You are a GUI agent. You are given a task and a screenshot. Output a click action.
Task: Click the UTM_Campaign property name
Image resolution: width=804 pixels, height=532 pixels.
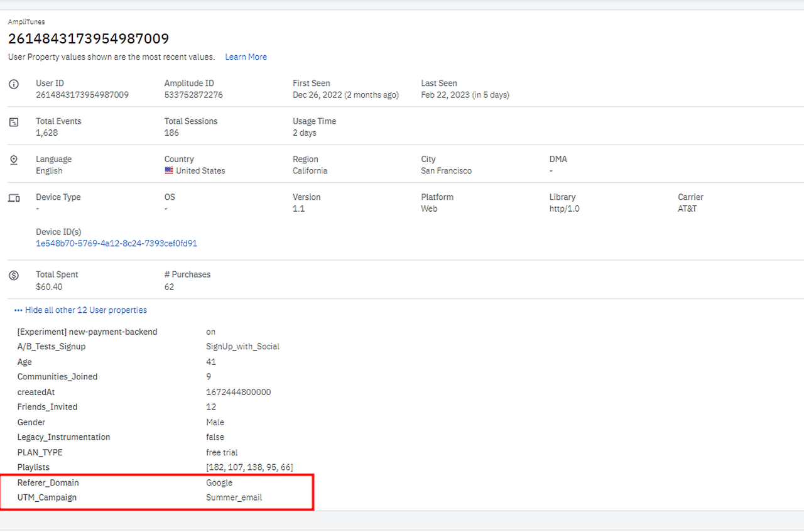tap(47, 497)
